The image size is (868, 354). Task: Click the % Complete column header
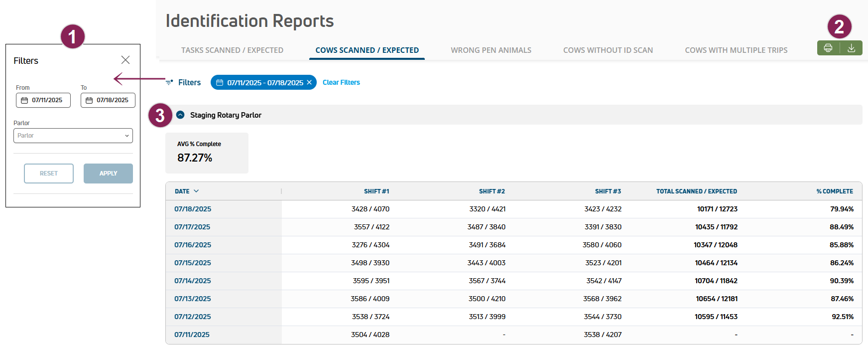(834, 191)
